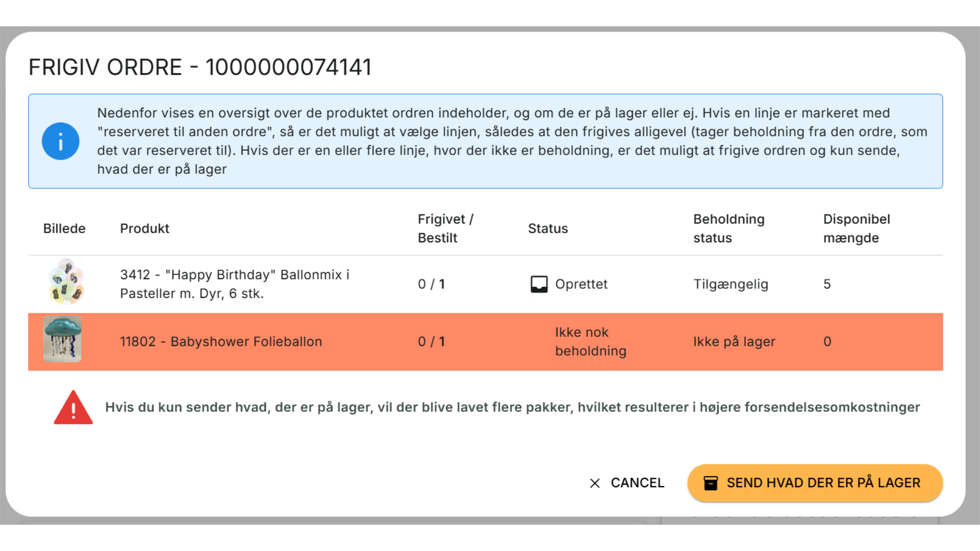Click the Beholdning status column header
980x551 pixels.
tap(729, 229)
